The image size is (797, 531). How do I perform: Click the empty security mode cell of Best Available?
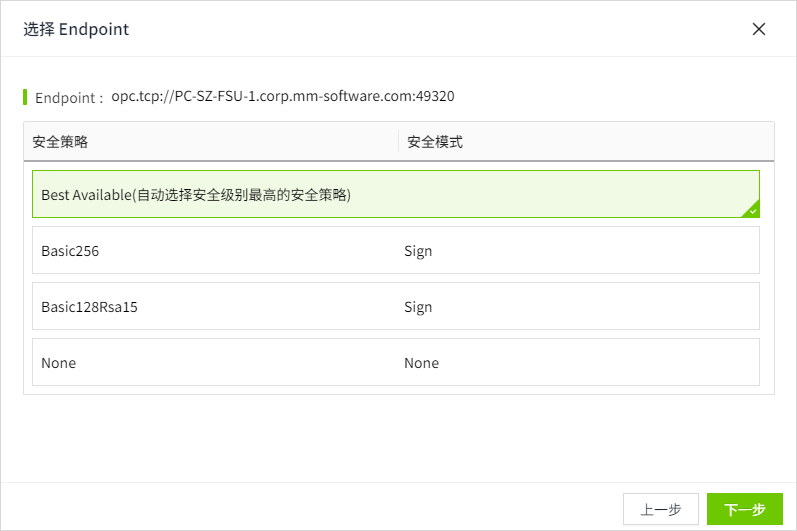pos(570,195)
